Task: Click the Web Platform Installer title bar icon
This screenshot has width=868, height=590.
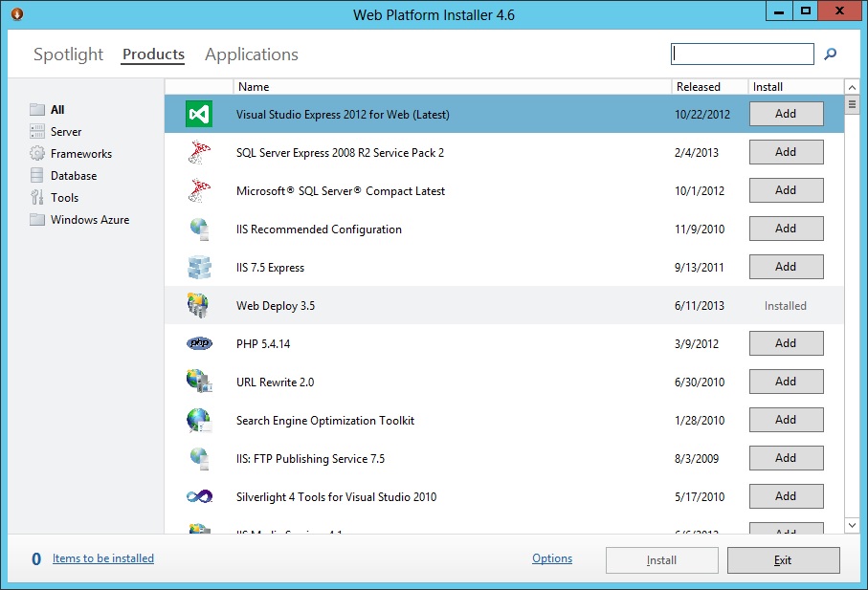Action: point(17,13)
